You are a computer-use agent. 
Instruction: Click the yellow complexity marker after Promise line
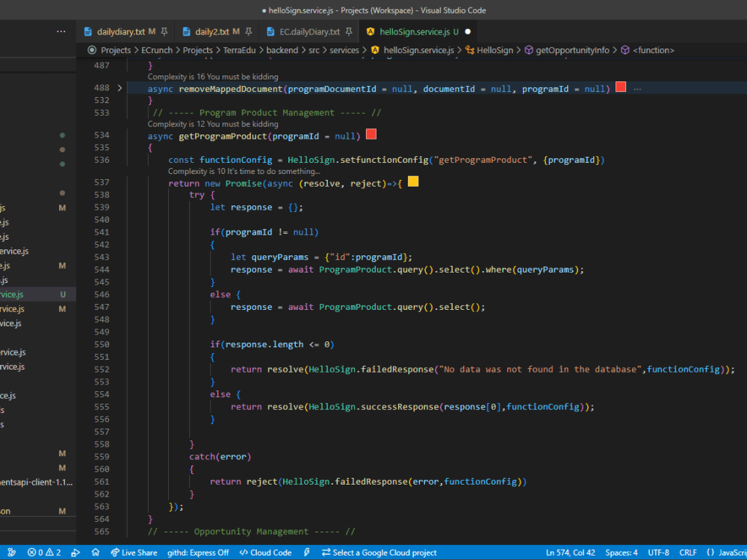tap(413, 182)
